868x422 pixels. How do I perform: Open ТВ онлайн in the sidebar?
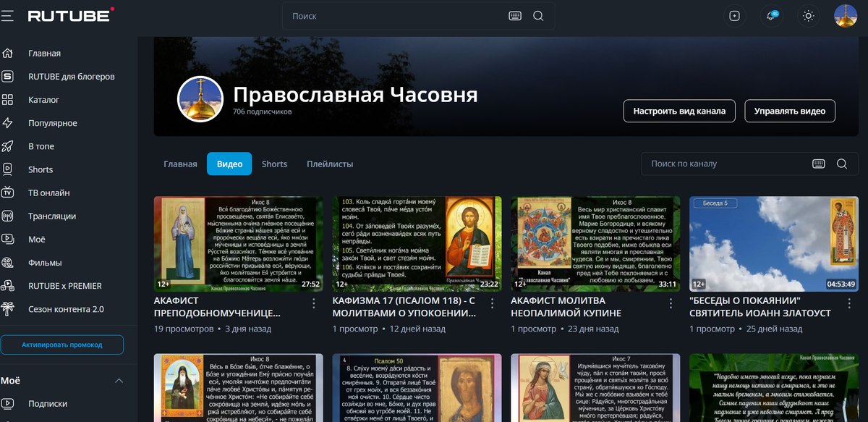pyautogui.click(x=48, y=193)
